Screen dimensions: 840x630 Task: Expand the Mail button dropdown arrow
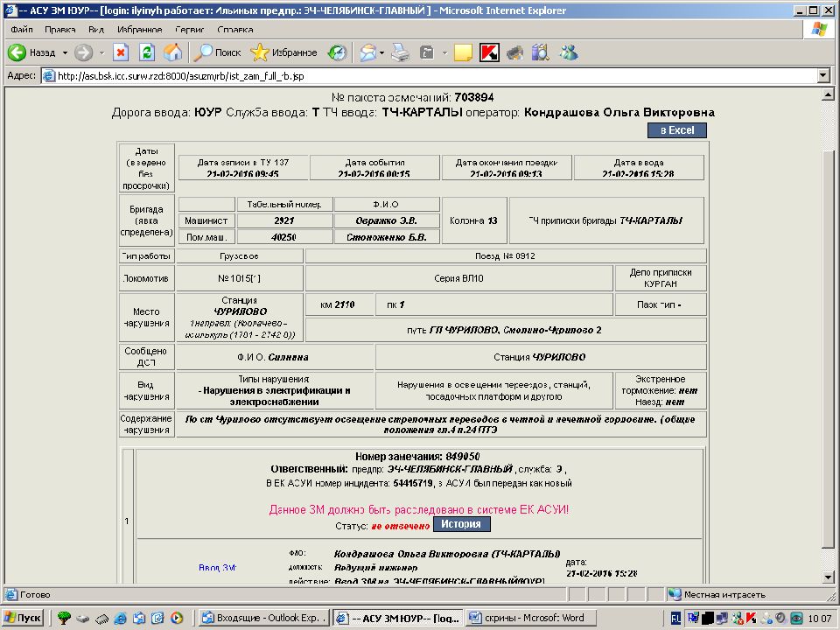pyautogui.click(x=381, y=52)
